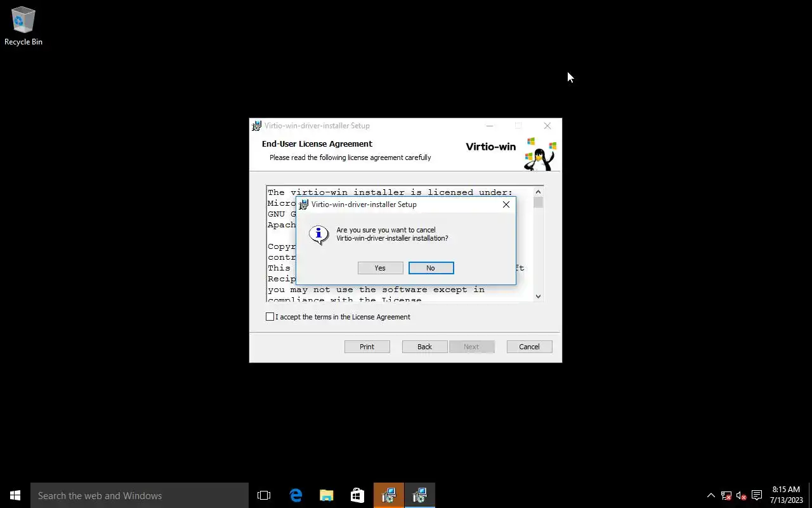Click the Cancel button in setup

529,347
